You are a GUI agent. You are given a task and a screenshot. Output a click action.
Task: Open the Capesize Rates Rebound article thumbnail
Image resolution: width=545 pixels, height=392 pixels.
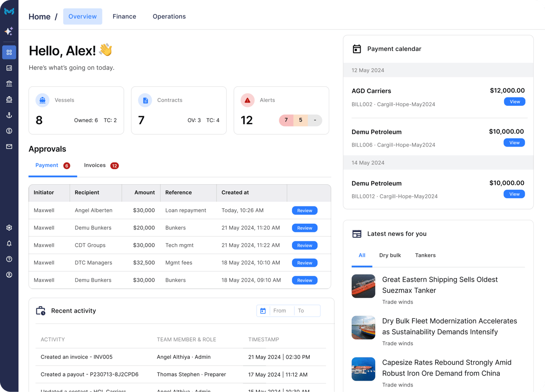[363, 369]
